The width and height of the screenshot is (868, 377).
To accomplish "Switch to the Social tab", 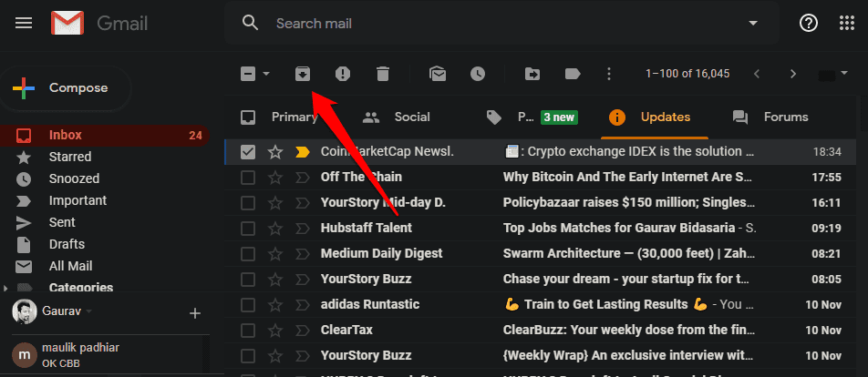I will point(397,117).
